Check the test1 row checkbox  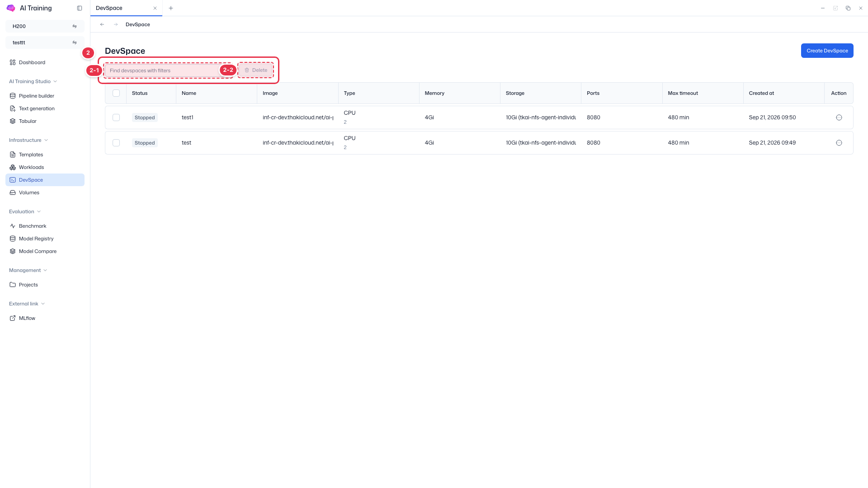(x=116, y=117)
